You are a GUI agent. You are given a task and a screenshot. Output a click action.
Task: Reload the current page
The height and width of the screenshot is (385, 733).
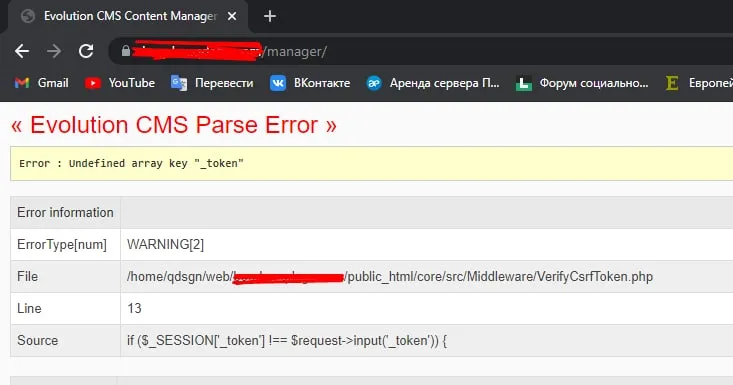[86, 51]
